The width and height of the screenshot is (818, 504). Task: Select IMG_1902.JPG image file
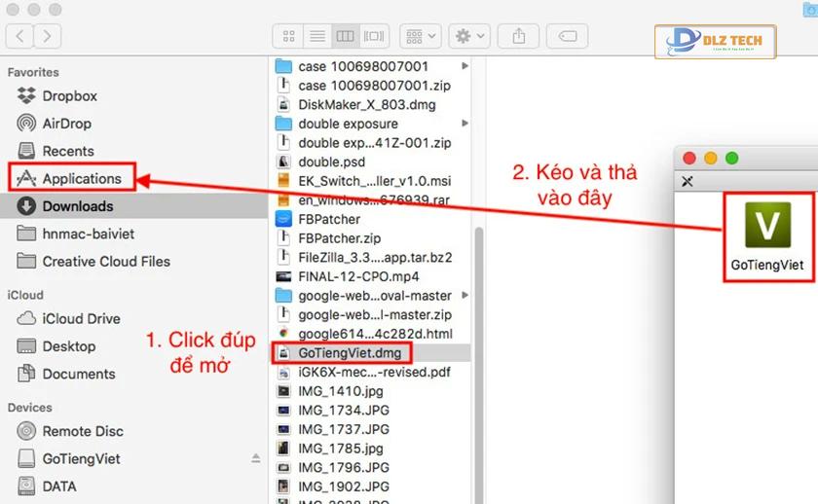point(371,486)
